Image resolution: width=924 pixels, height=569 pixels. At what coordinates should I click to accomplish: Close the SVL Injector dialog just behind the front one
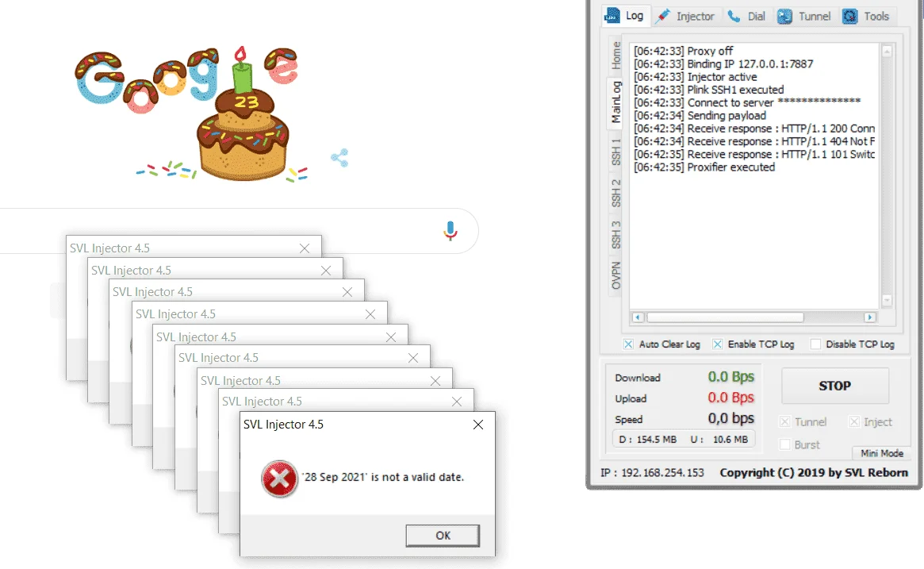456,402
